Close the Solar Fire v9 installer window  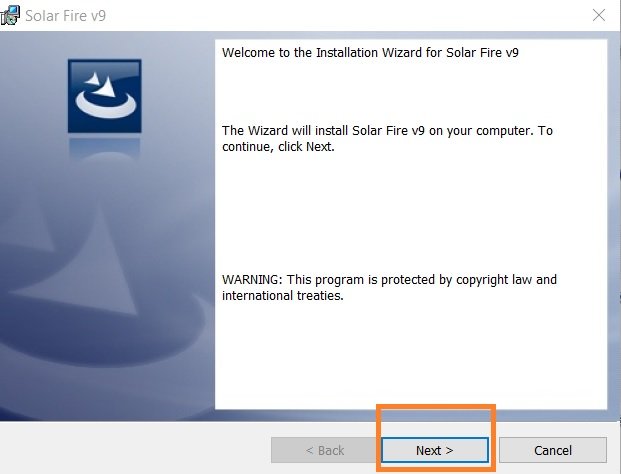(598, 15)
